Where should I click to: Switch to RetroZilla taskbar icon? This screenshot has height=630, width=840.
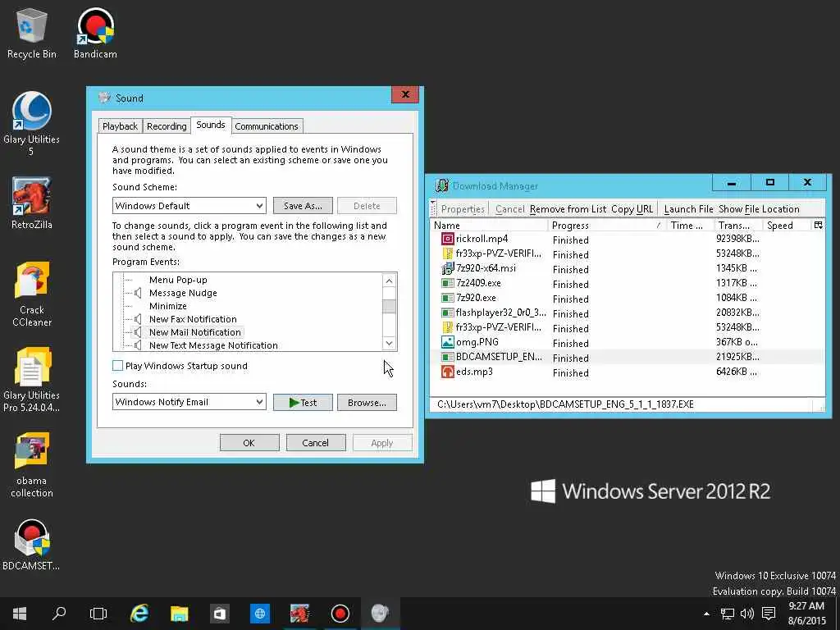pyautogui.click(x=300, y=614)
